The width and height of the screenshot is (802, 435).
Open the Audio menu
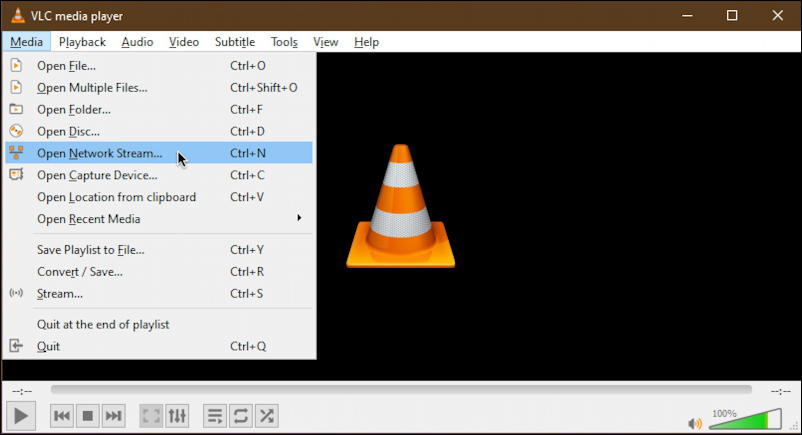pyautogui.click(x=137, y=42)
